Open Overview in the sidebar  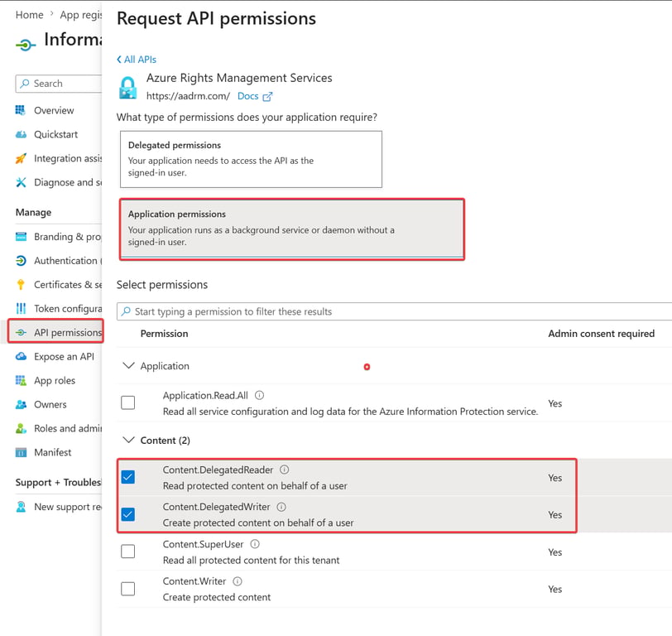click(x=54, y=110)
